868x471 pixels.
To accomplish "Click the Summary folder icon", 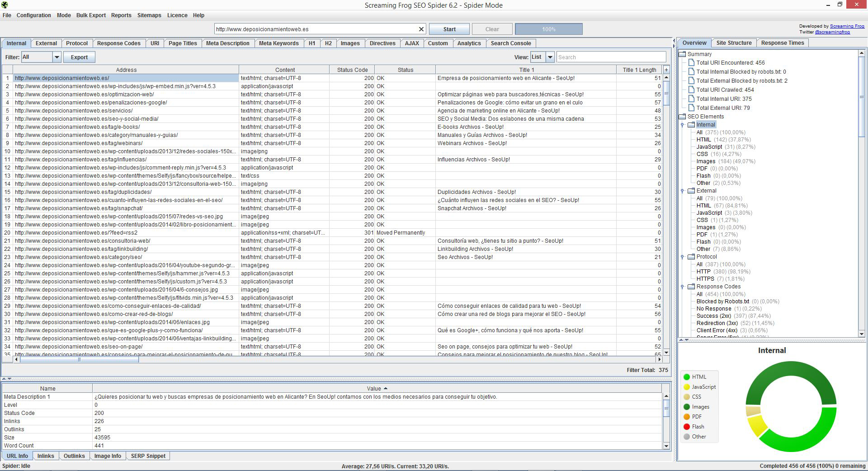I will pos(682,54).
